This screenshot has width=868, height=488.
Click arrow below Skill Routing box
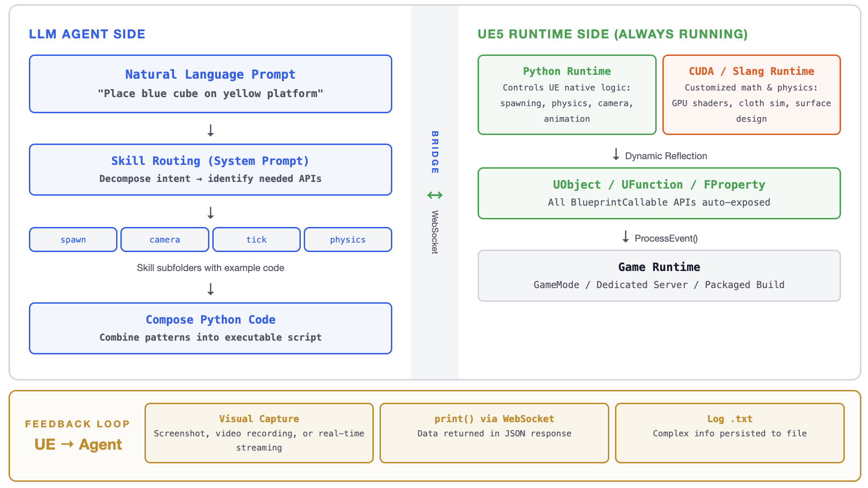point(211,213)
